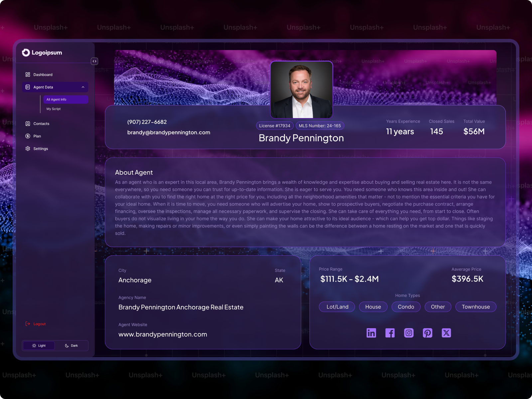Open website www.brandypennington.com

(163, 334)
